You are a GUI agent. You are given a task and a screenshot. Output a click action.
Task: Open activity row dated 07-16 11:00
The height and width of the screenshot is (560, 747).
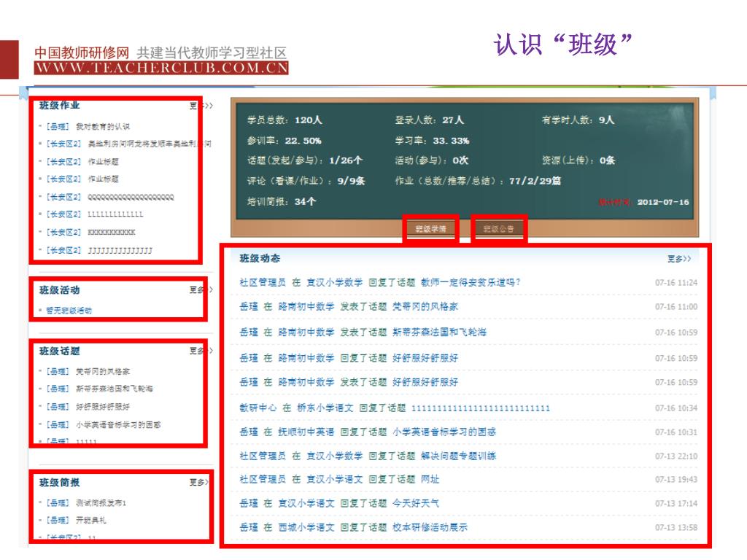point(468,307)
